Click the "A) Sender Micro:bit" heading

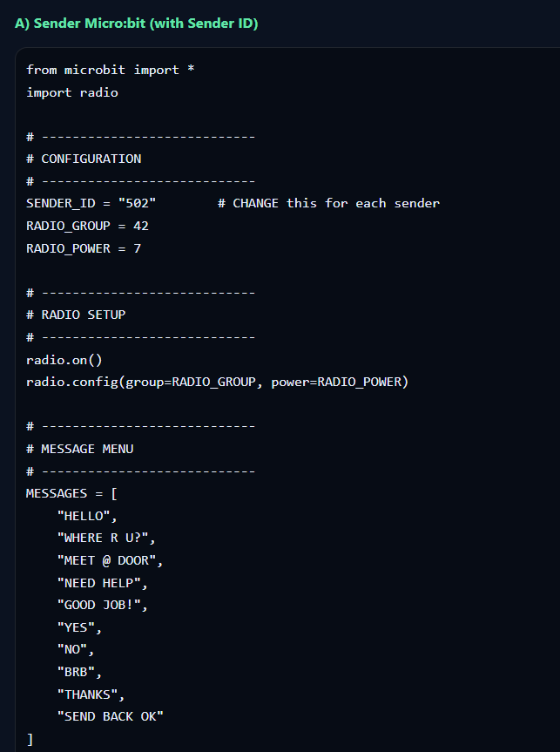[136, 24]
